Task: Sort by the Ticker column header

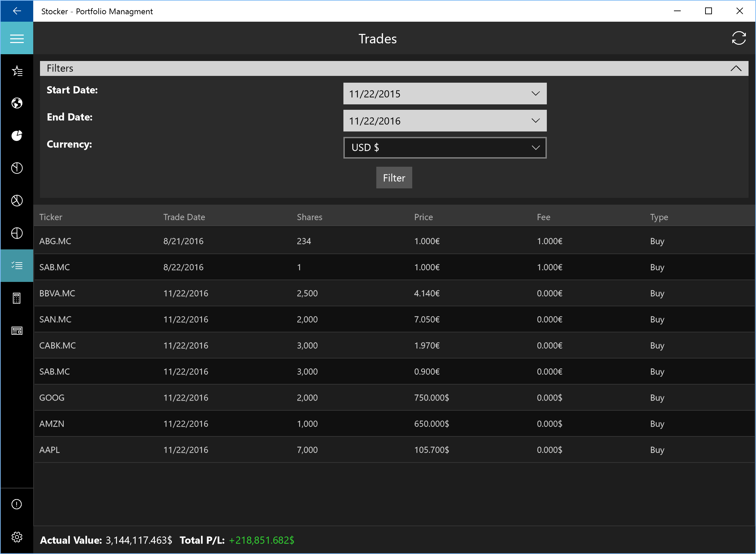Action: (x=51, y=217)
